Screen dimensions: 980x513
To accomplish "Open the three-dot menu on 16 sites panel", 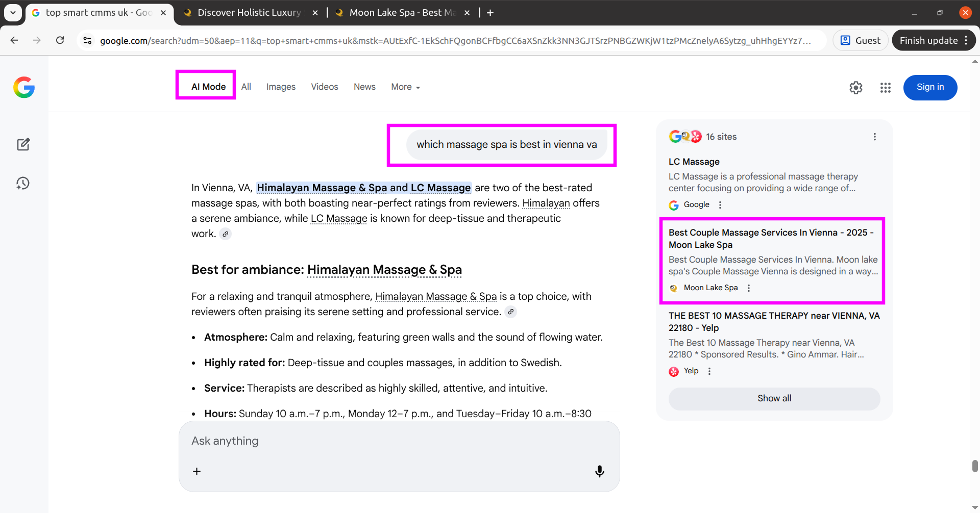I will (x=874, y=136).
